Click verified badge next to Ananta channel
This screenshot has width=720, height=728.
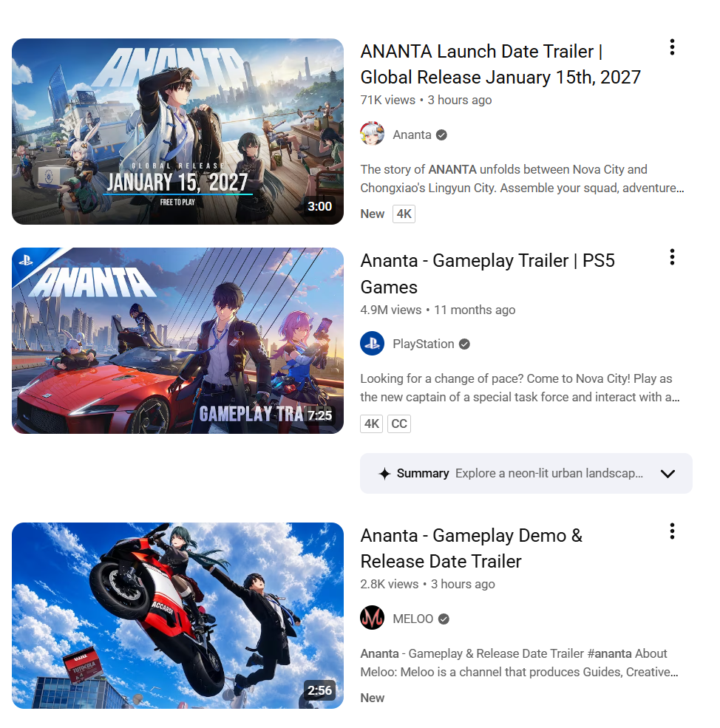tap(442, 135)
